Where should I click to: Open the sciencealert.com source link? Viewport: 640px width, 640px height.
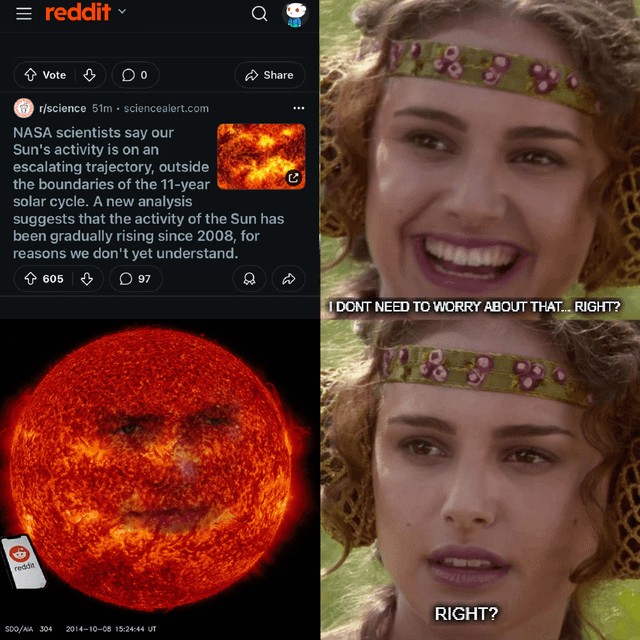tap(166, 108)
